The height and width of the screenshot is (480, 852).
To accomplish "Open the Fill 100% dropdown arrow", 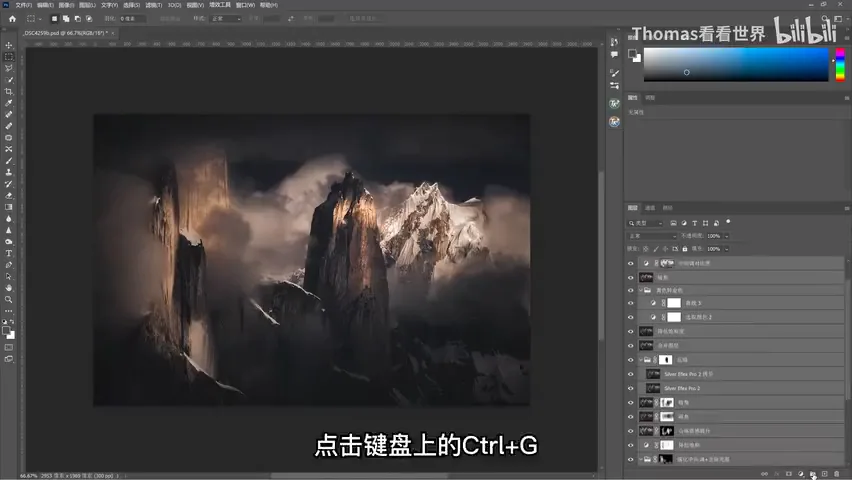I will pyautogui.click(x=726, y=249).
